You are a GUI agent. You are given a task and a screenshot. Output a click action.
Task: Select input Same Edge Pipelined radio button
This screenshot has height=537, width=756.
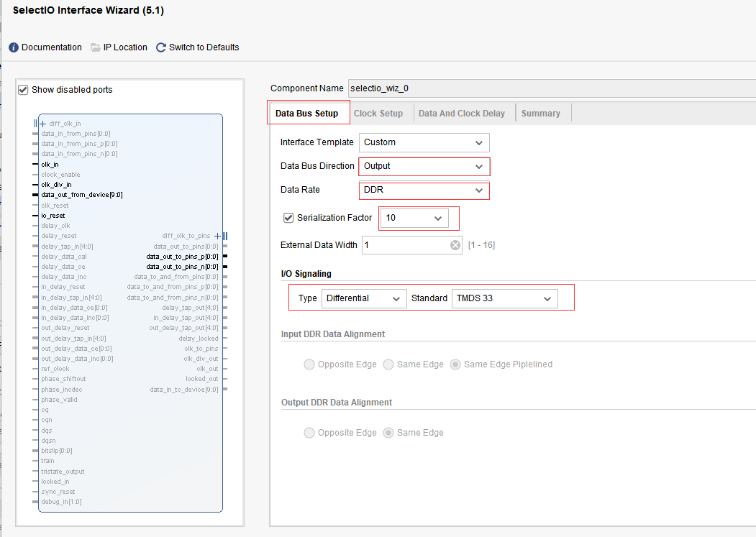(455, 364)
